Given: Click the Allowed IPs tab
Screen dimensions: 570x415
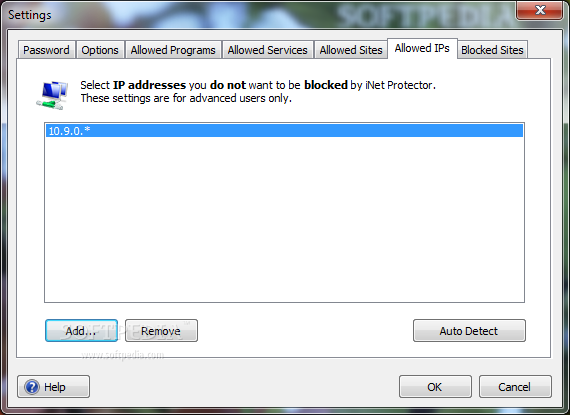Looking at the screenshot, I should (422, 48).
